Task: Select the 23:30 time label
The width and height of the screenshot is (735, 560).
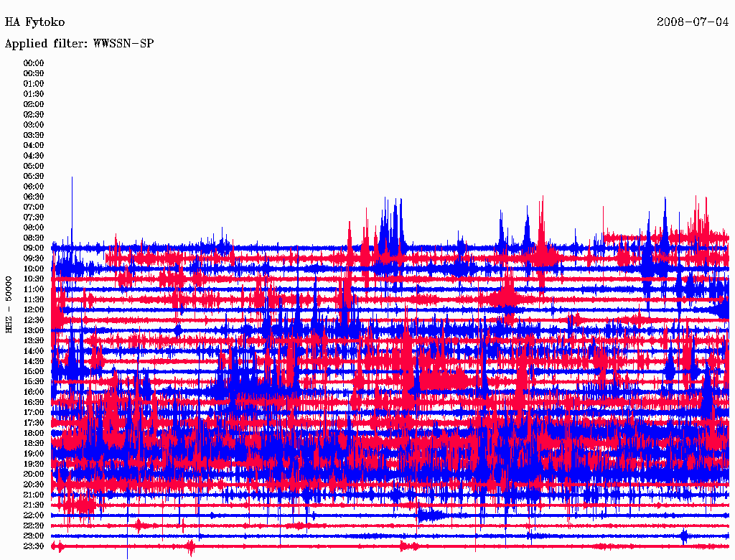Action: click(34, 546)
